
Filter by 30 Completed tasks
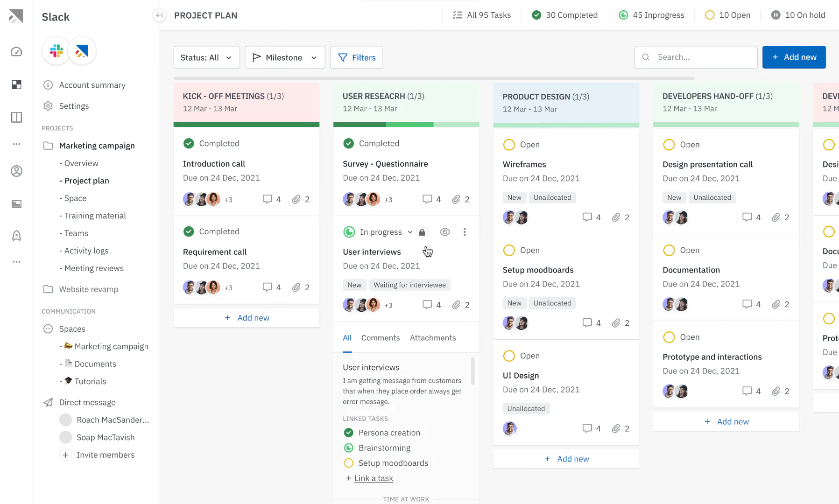pos(564,15)
